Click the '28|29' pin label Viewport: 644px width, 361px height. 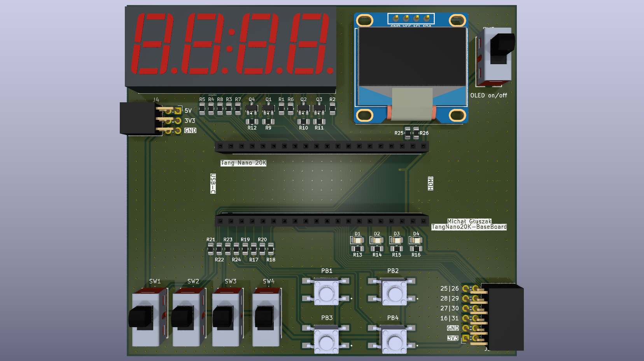pos(450,298)
